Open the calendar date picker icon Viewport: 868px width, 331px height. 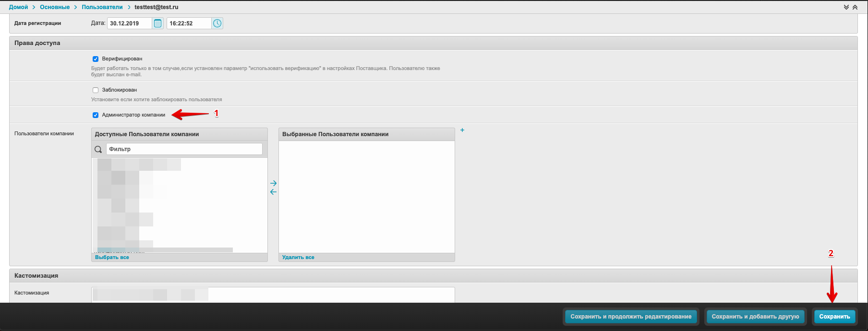[157, 24]
